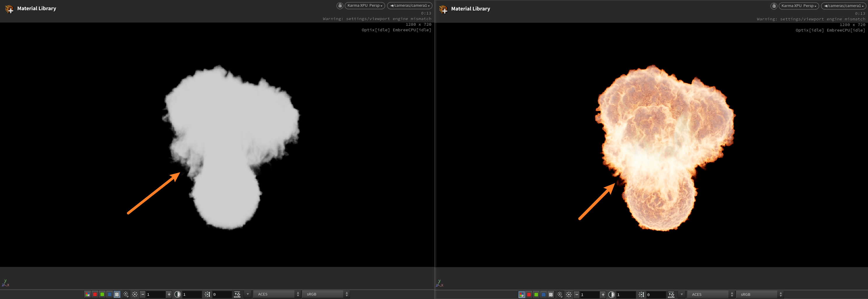Click the 0:13 render time in left viewport
868x299 pixels.
point(426,13)
